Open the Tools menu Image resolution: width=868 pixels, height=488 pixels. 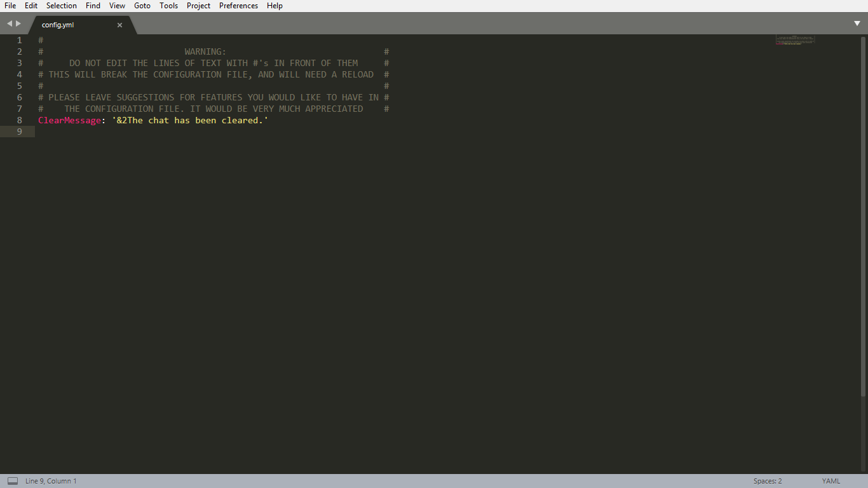168,6
